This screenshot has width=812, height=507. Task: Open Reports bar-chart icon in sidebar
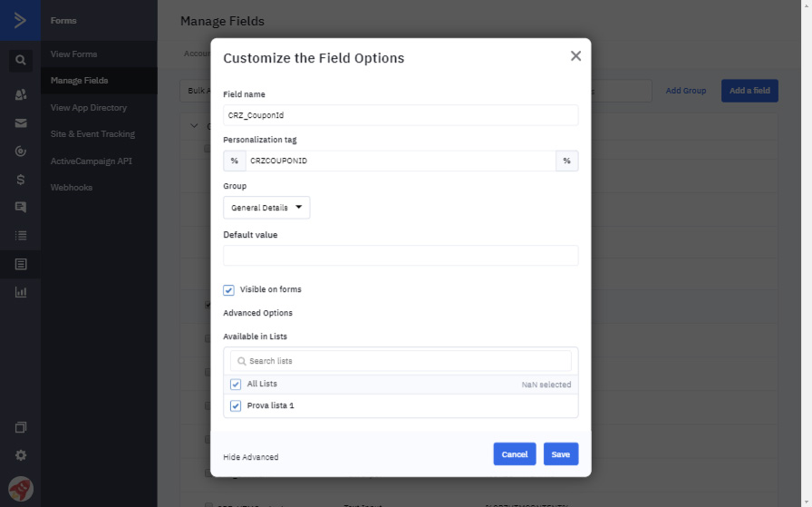click(20, 292)
